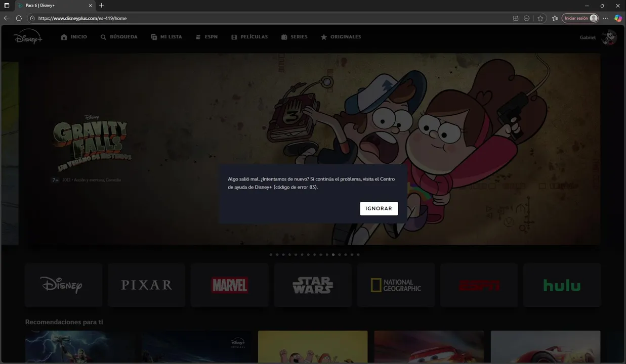
Task: Open the Favorites list icon
Action: tap(555, 18)
